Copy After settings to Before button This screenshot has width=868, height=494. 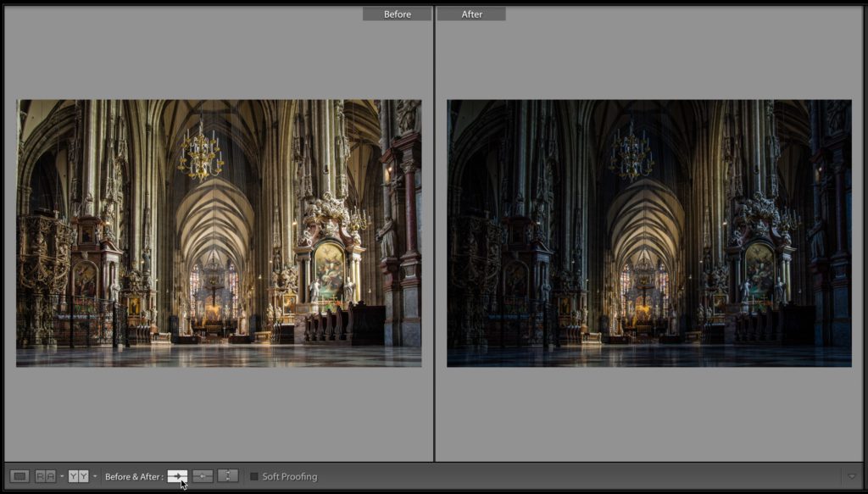(x=203, y=476)
